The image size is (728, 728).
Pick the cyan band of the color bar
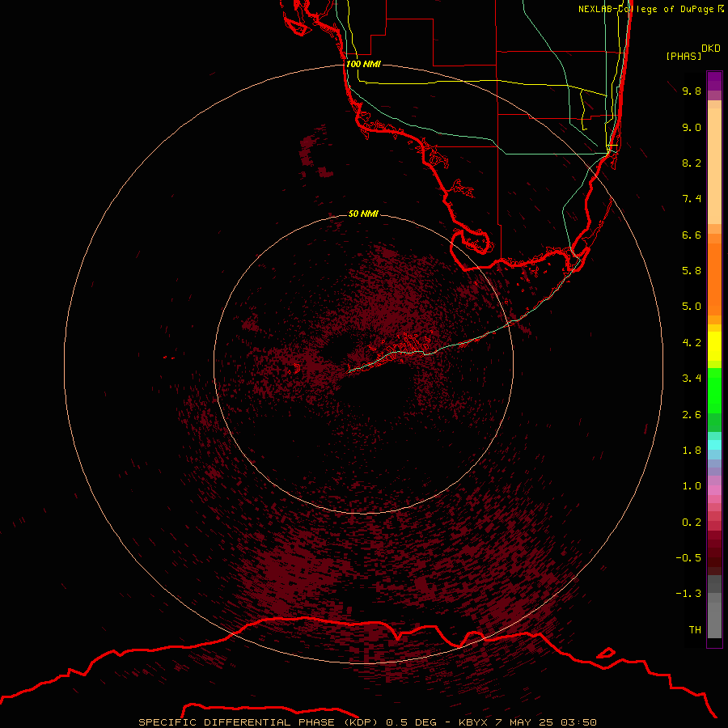[x=714, y=445]
